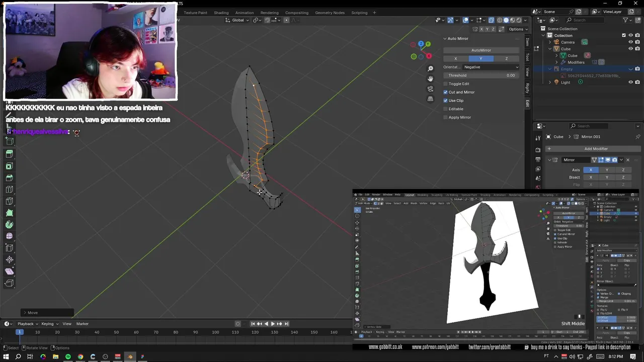
Task: Open the viewport Options dropdown
Action: click(518, 29)
